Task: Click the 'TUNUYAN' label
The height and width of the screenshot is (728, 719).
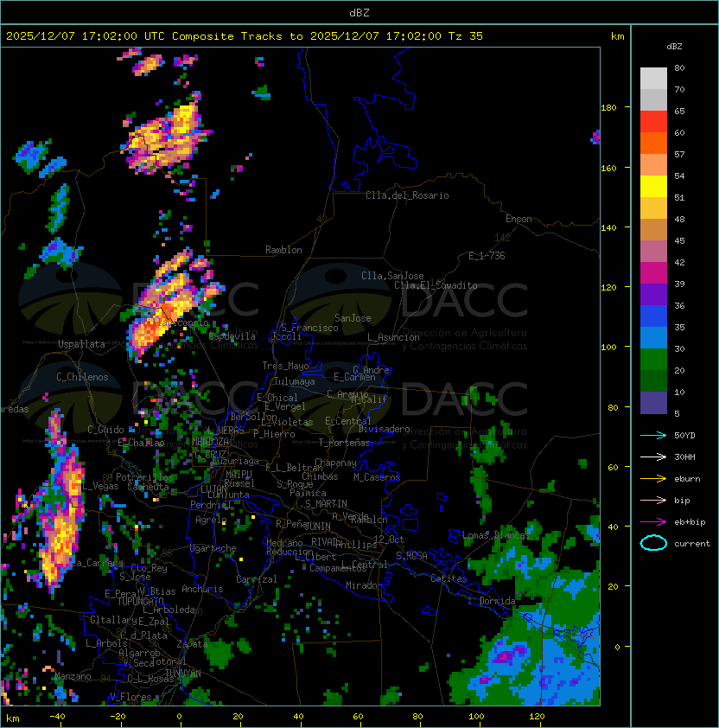Action: [183, 673]
